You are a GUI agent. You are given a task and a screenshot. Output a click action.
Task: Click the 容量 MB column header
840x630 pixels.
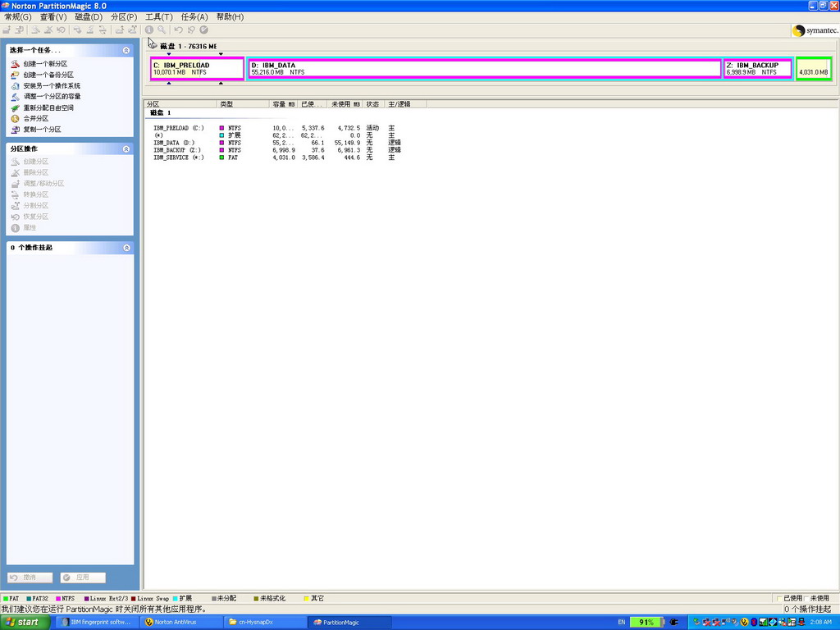click(283, 104)
